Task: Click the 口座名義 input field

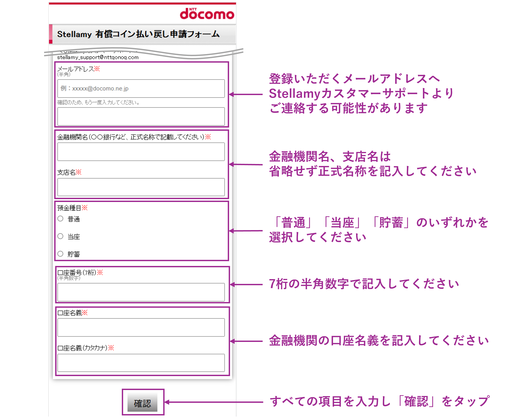Action: pos(141,327)
